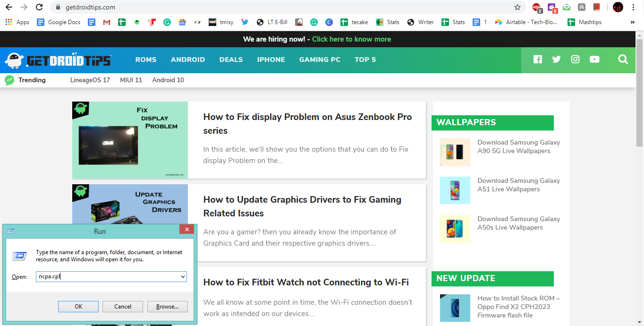Open the 'Update Graphics Drivers' thumbnail

pos(130,204)
